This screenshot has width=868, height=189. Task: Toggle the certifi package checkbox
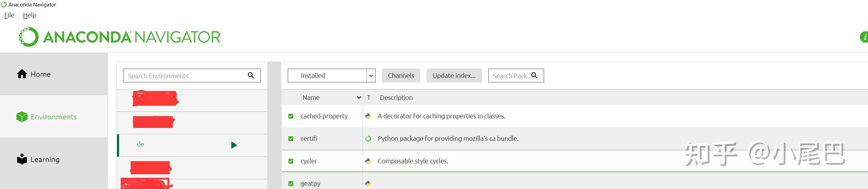point(291,139)
